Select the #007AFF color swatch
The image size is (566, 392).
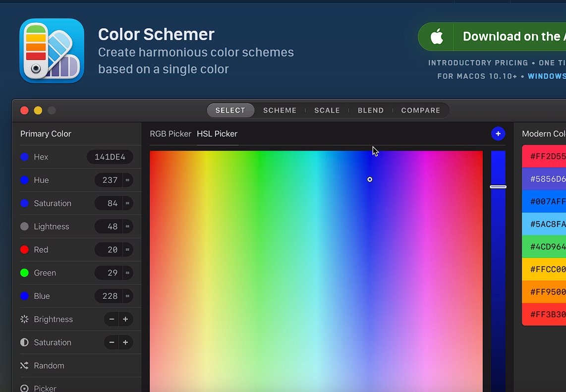[544, 201]
